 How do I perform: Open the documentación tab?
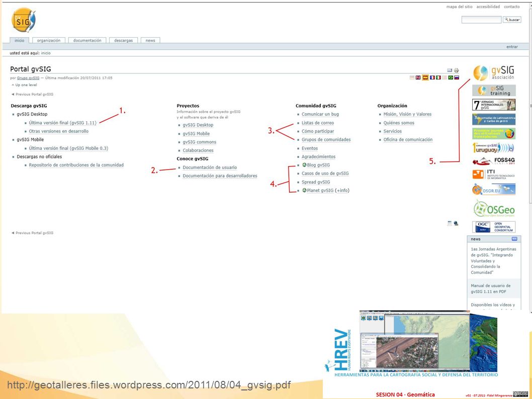click(87, 40)
